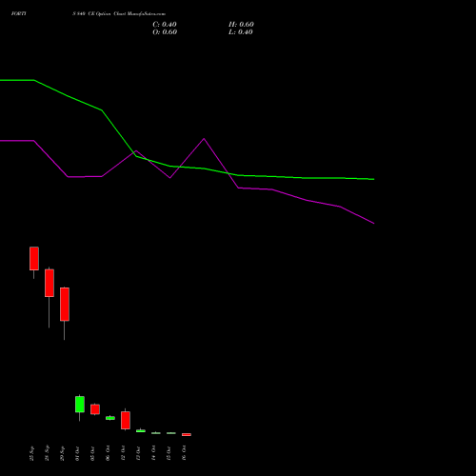This screenshot has width=476, height=476.
Task: Select the 06 Oct date label
Action: tap(108, 453)
